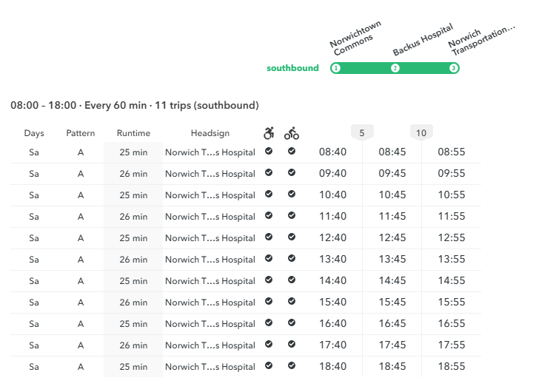533x392 pixels.
Task: Click the 15:45 time cell
Action: (392, 302)
